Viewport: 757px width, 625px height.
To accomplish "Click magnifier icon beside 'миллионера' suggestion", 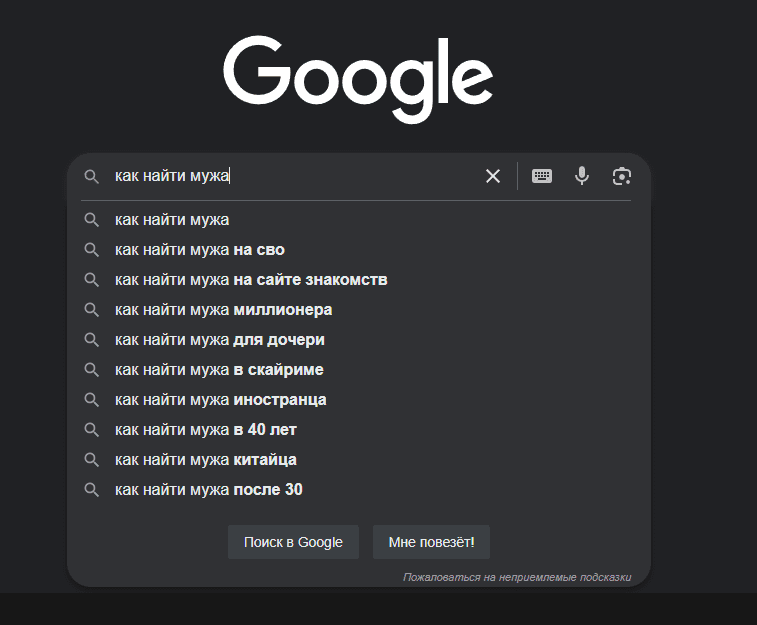I will 91,310.
